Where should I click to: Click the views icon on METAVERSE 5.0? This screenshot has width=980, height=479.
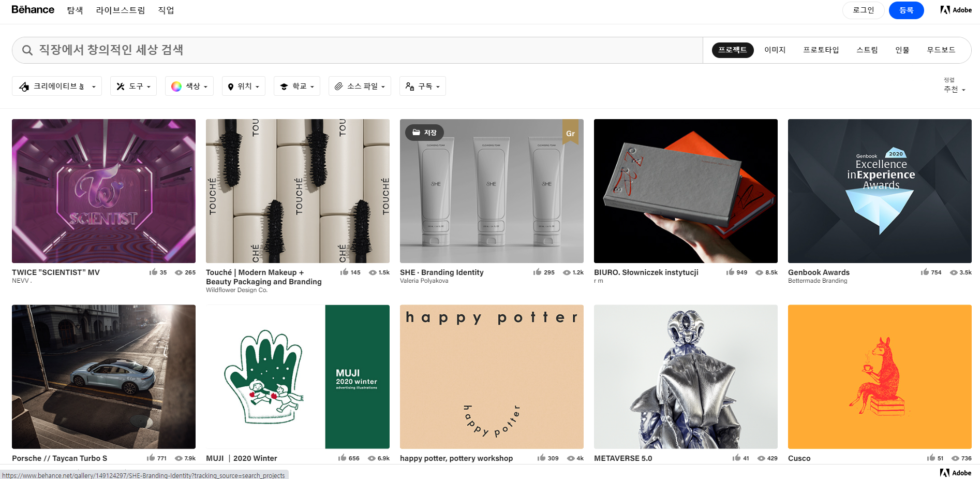tap(761, 458)
